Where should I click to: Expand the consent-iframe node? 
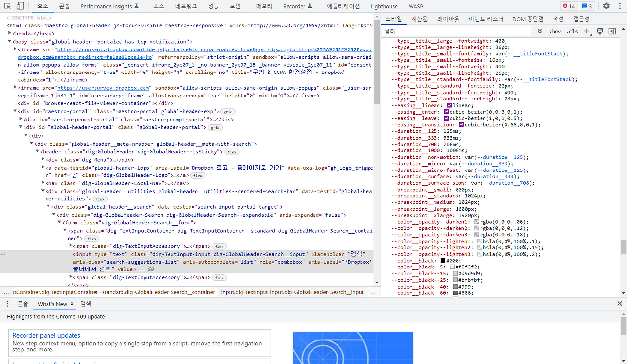click(15, 49)
